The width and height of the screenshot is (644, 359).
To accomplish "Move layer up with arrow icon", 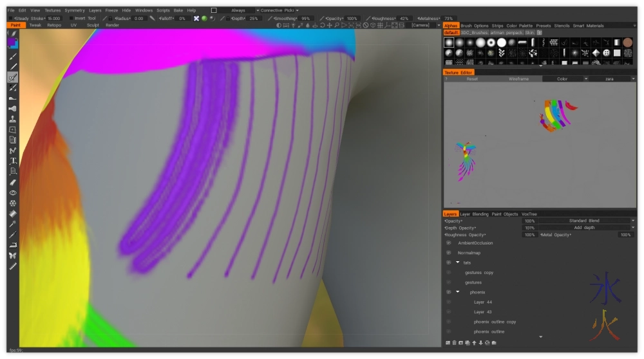I will (x=473, y=342).
